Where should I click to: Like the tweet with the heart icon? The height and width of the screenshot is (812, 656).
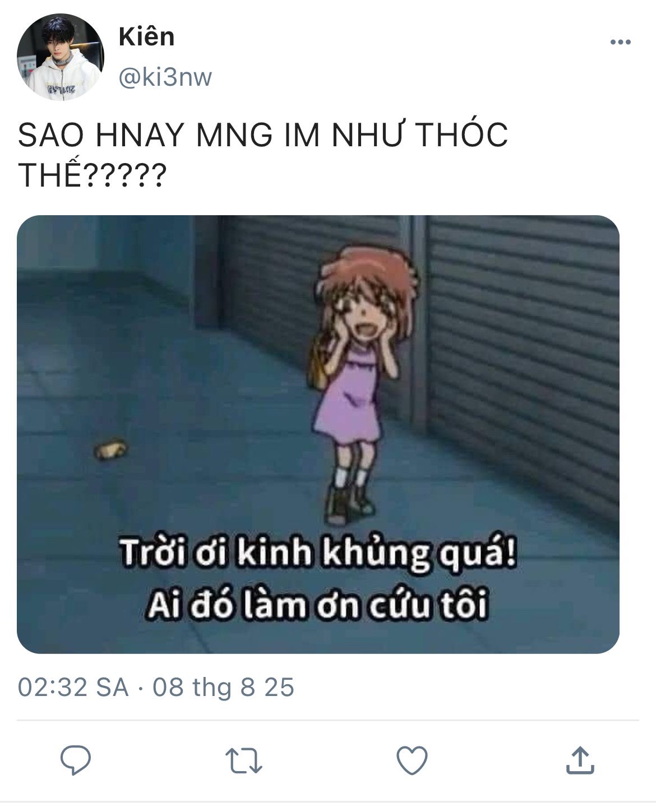pyautogui.click(x=412, y=761)
